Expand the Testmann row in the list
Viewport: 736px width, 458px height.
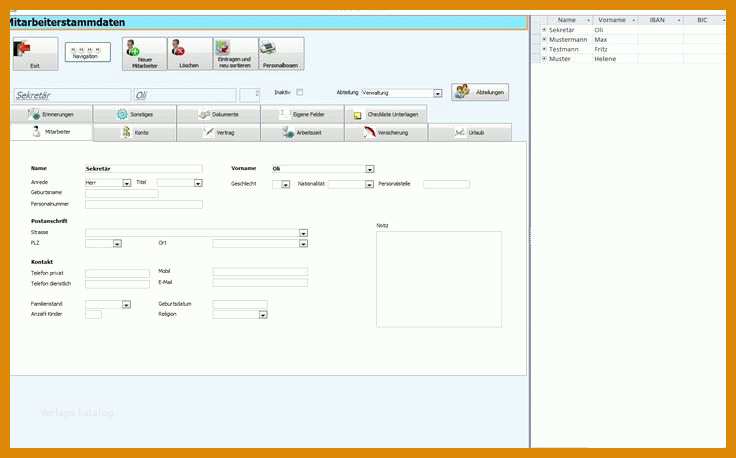(544, 49)
